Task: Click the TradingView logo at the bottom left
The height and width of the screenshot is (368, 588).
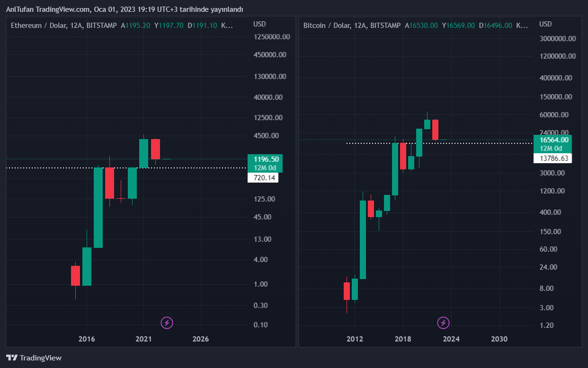Action: pos(34,358)
